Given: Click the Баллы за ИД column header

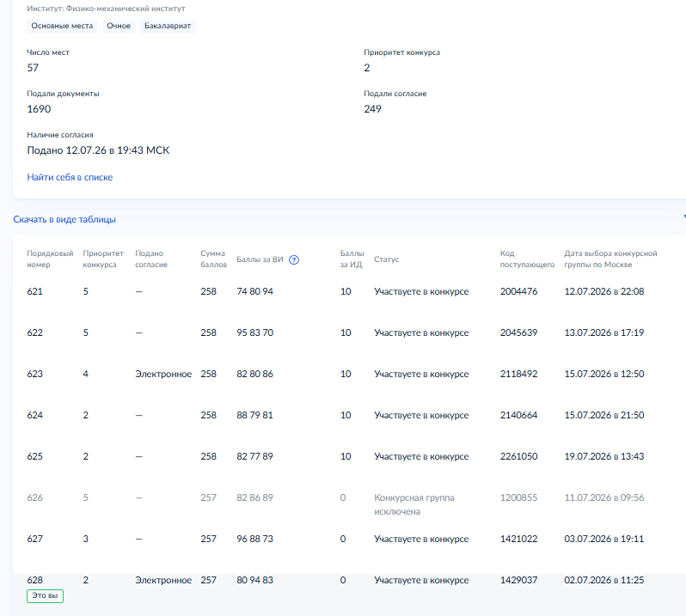Looking at the screenshot, I should [352, 259].
